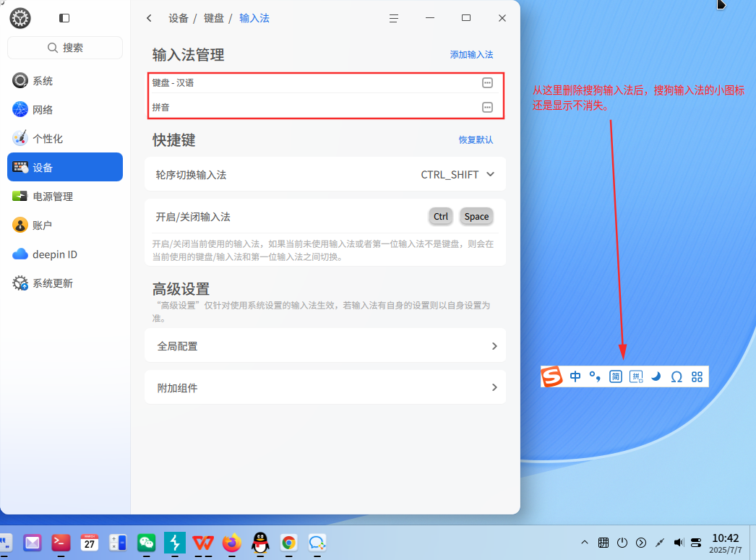Open the 轮序切换输入法 CTRL_SHIFT dropdown
Screen dimensions: 756x560
tap(457, 174)
